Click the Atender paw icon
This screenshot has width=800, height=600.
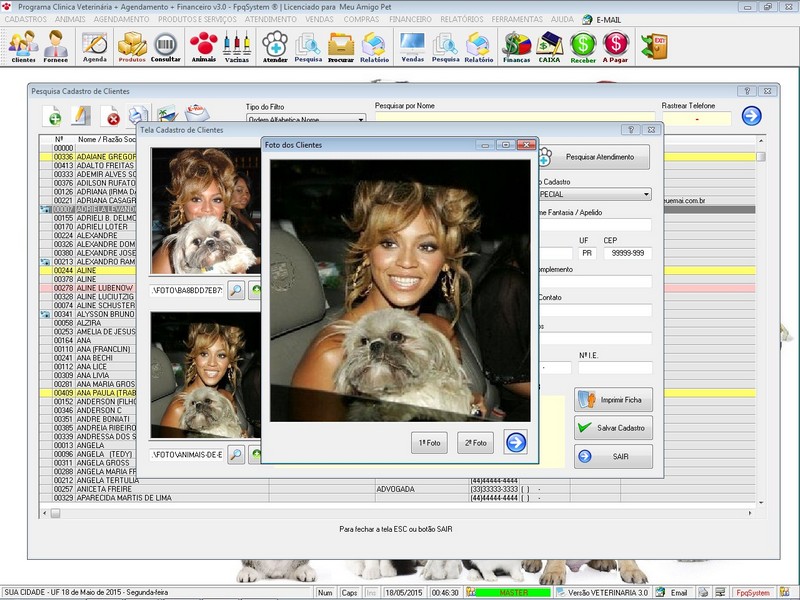275,46
